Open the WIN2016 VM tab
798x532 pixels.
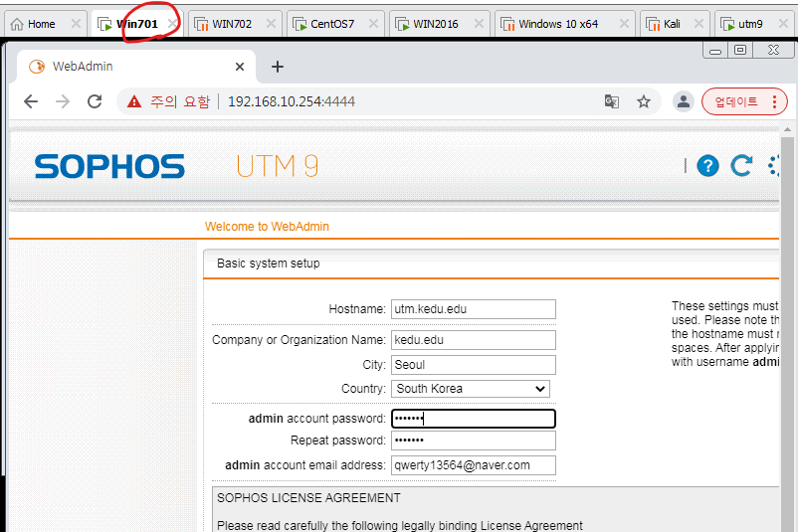[435, 24]
